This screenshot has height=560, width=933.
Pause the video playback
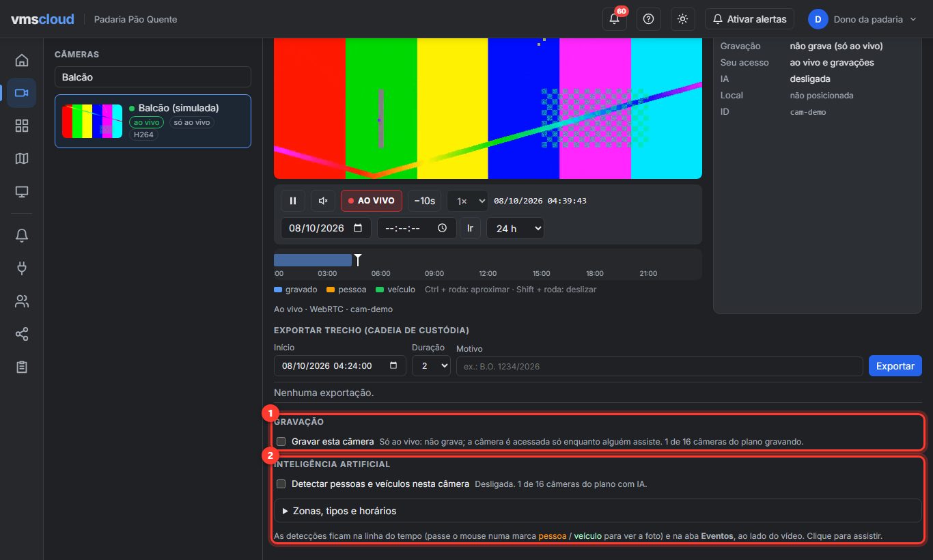(293, 201)
